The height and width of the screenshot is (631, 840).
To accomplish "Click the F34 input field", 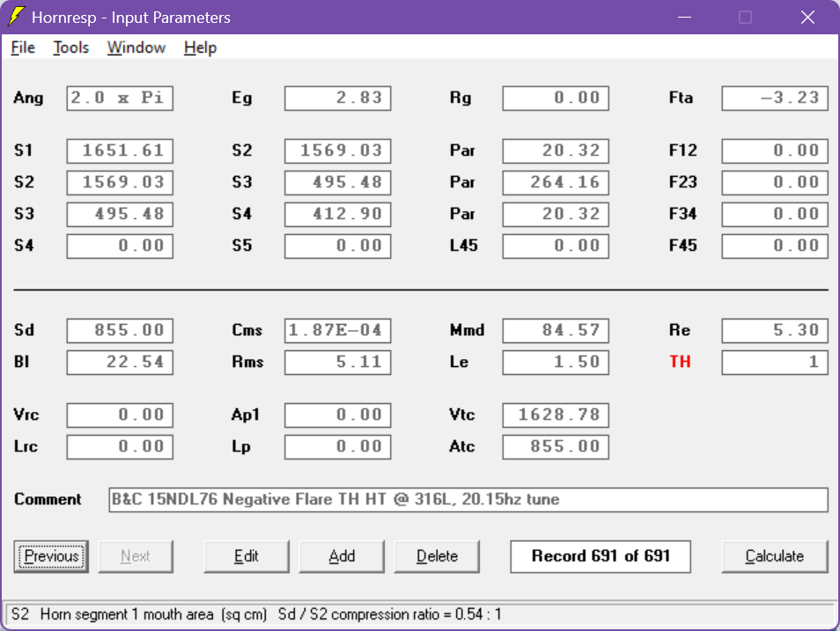I will (x=775, y=214).
